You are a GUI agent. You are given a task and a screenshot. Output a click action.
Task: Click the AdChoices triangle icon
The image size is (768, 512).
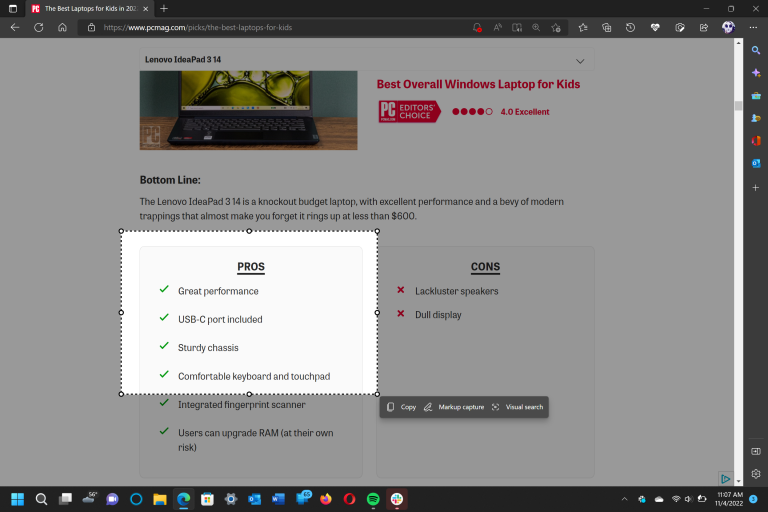pos(725,479)
